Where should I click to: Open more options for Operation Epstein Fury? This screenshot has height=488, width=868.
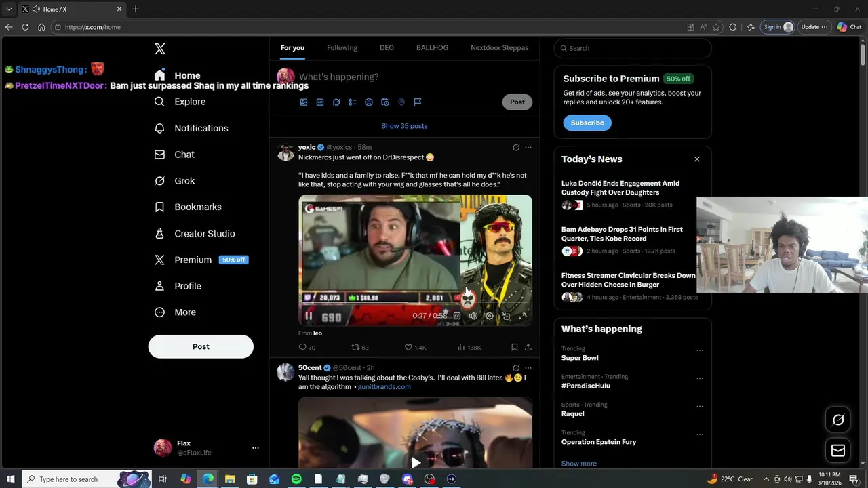click(700, 434)
